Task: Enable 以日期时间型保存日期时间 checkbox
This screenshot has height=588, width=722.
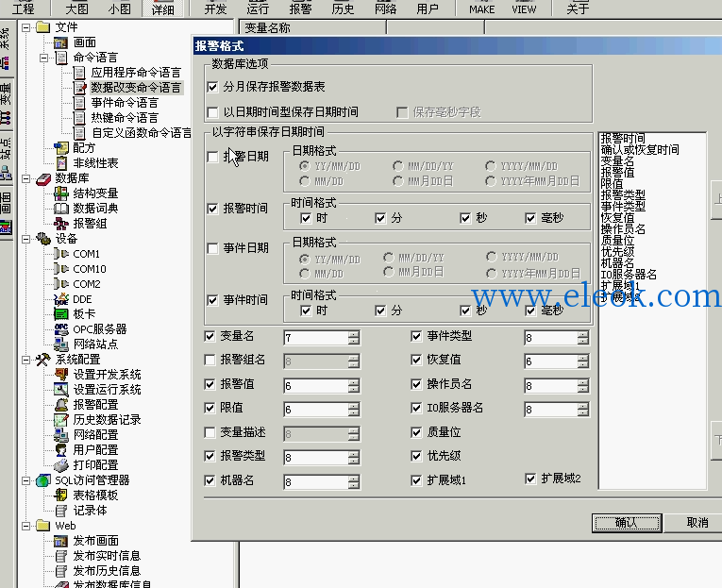Action: click(212, 112)
